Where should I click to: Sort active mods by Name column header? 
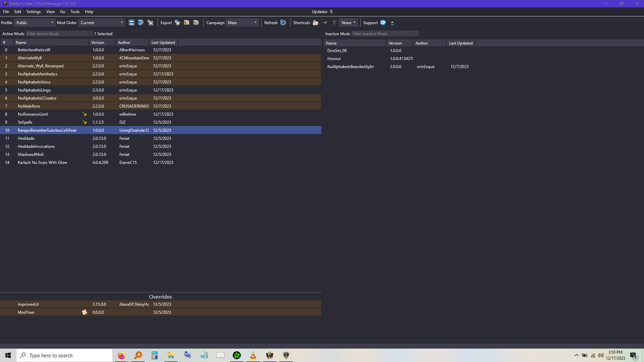[x=51, y=43]
